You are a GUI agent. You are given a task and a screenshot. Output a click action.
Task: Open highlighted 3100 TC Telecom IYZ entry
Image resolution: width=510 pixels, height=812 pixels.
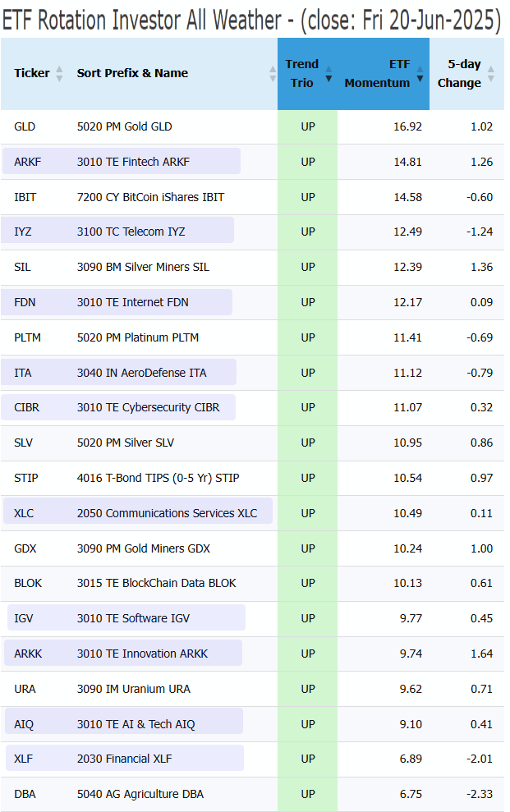[x=117, y=231]
